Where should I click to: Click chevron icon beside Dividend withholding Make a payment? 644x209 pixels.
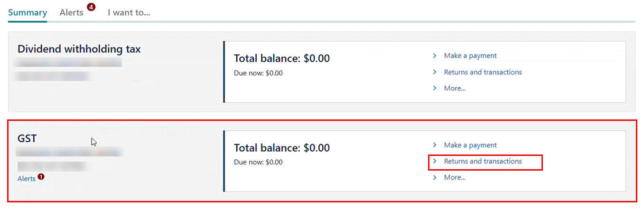[435, 56]
